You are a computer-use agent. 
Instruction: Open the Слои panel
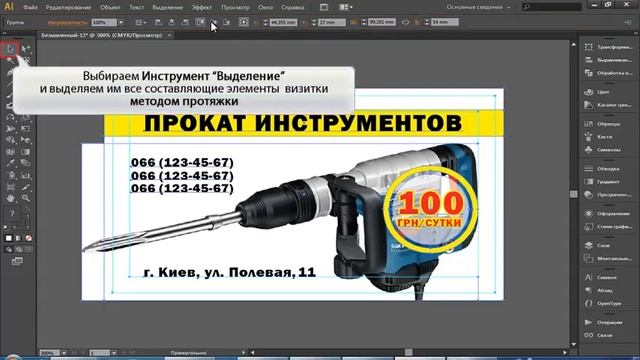coord(603,245)
